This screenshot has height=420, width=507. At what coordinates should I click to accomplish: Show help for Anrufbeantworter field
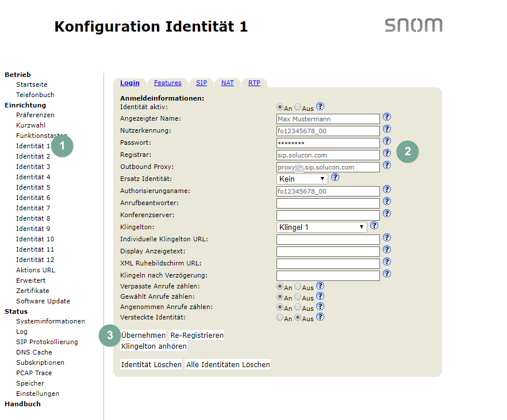[387, 201]
